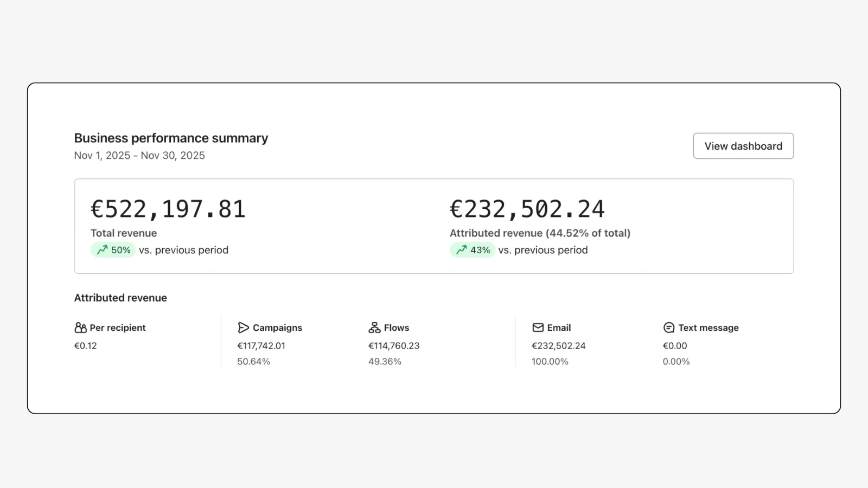The height and width of the screenshot is (488, 868).
Task: Select the Text message chat icon
Action: click(x=668, y=328)
